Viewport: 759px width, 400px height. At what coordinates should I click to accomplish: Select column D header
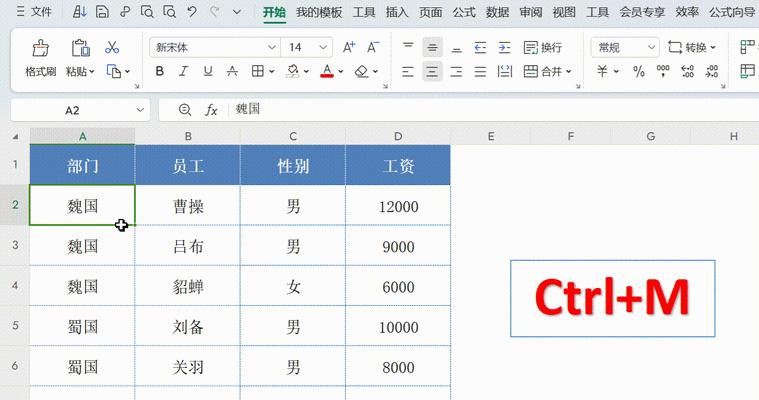(x=398, y=137)
